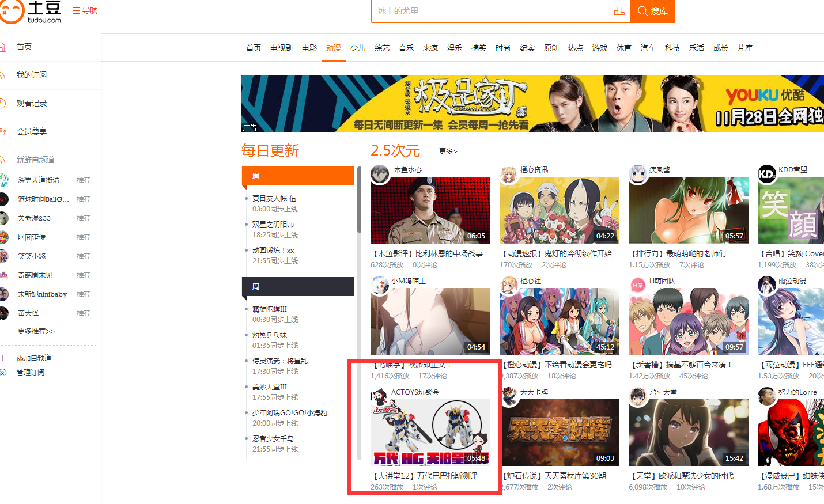Click the schedule list scrollbar
The width and height of the screenshot is (824, 504).
point(359,200)
